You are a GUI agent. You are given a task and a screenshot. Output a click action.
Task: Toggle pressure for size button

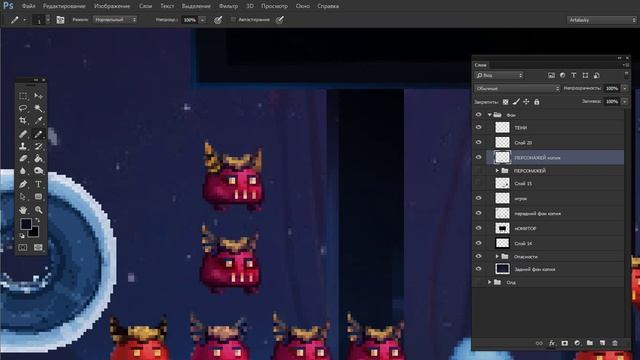point(280,20)
